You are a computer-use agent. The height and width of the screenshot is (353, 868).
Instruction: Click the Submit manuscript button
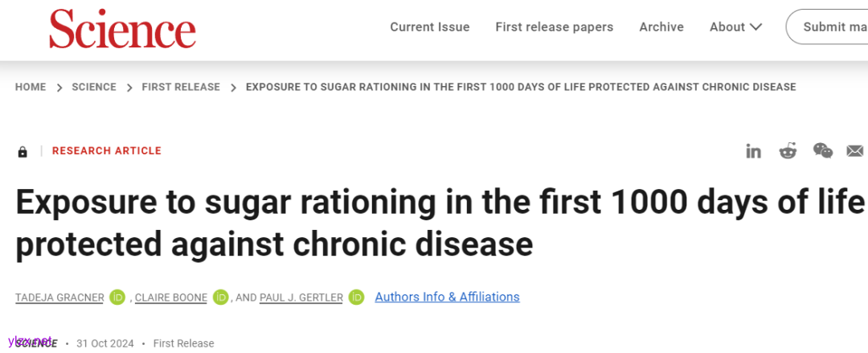coord(828,27)
